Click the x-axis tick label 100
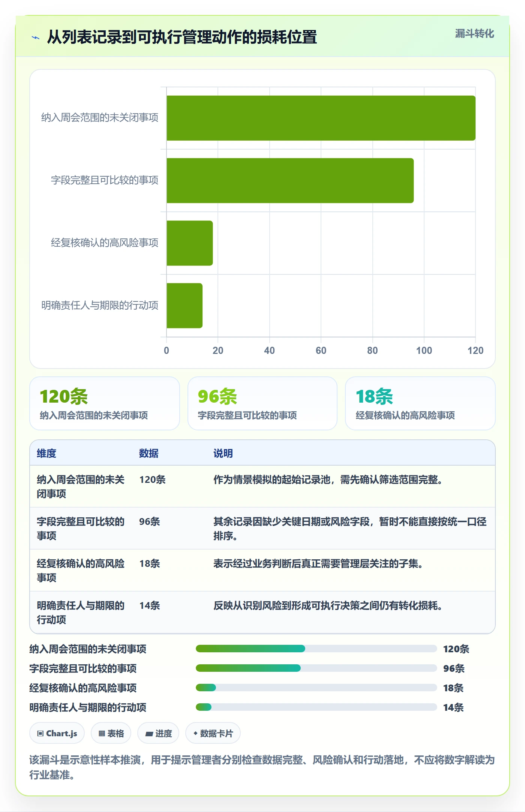This screenshot has width=525, height=812. pyautogui.click(x=424, y=351)
